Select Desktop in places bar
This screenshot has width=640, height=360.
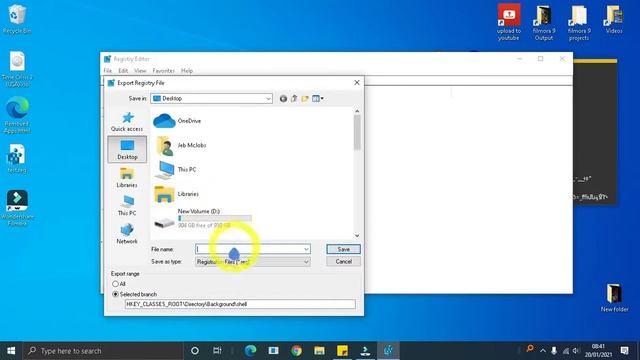point(127,149)
